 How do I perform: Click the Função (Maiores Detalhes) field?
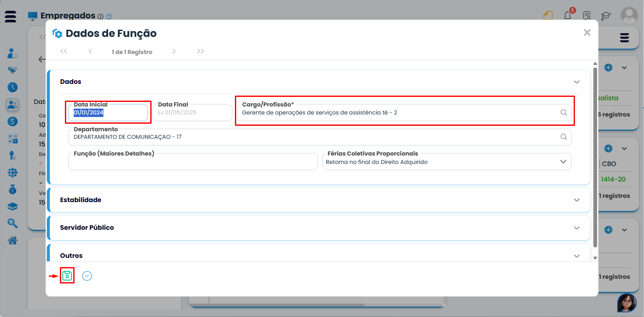tap(193, 161)
